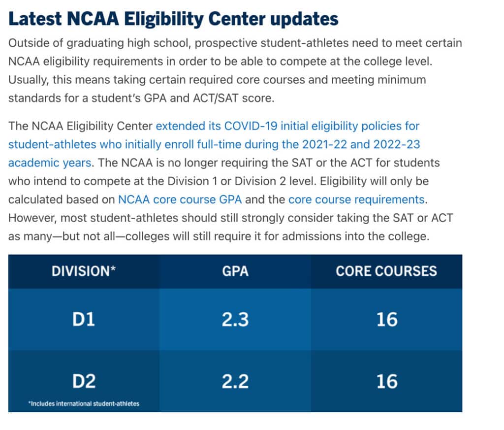
Task: Click the international student-athletes footnote
Action: point(84,403)
